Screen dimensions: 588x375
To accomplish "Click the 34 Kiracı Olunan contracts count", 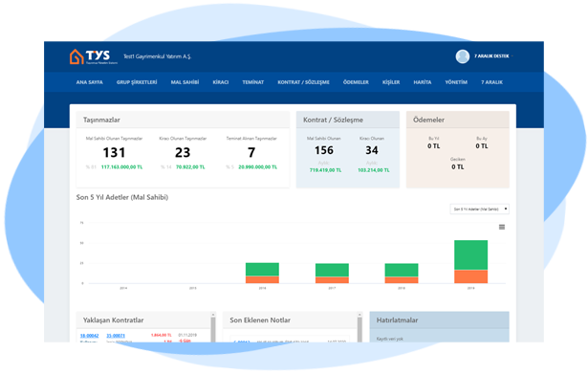I will pyautogui.click(x=372, y=150).
